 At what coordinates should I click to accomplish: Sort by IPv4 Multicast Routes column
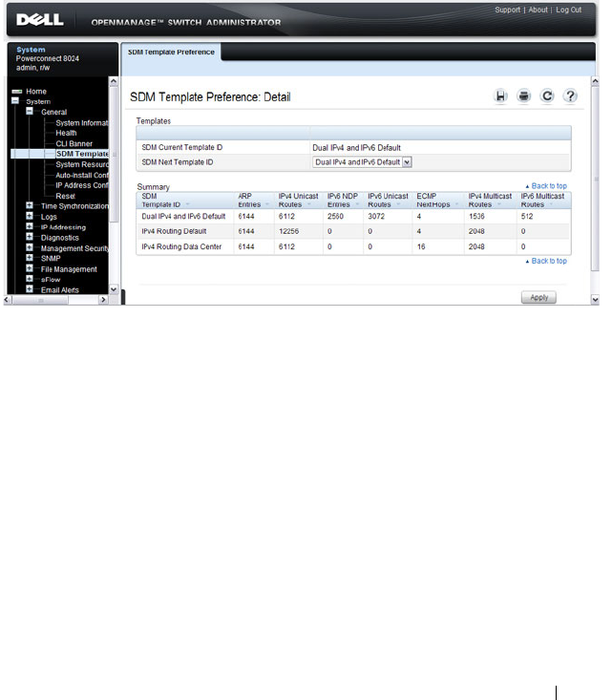tap(490, 201)
